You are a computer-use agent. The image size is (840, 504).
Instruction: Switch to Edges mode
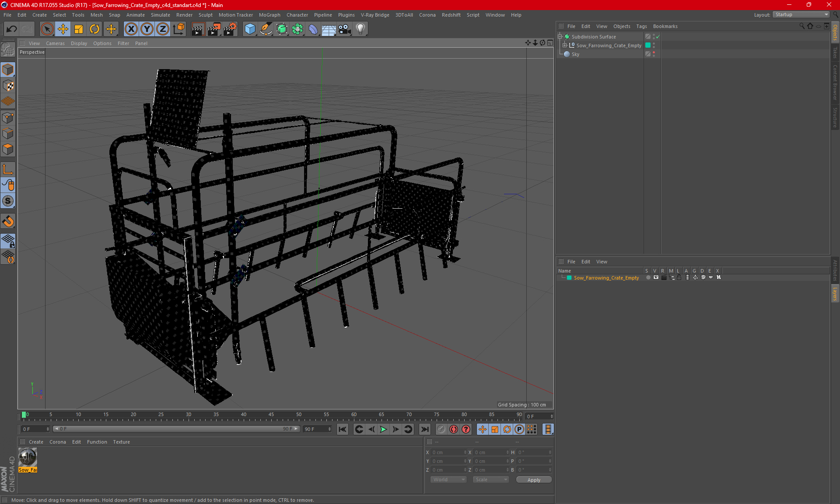click(8, 133)
